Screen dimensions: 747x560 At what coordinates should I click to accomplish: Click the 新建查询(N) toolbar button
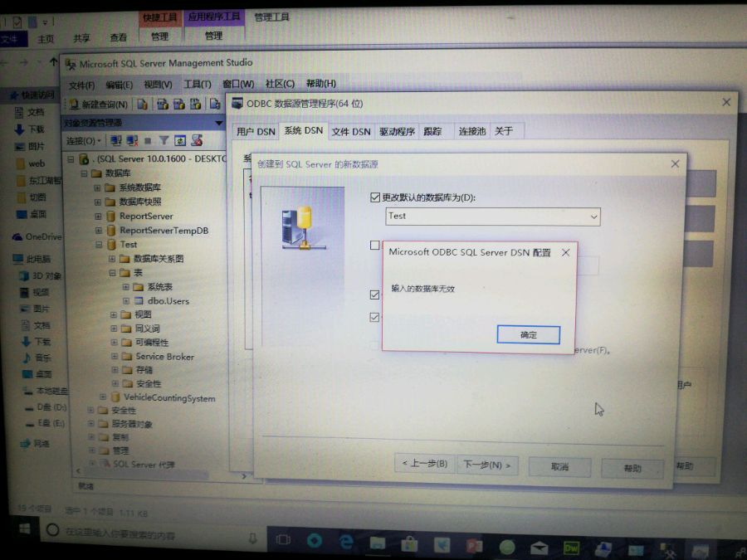point(99,105)
